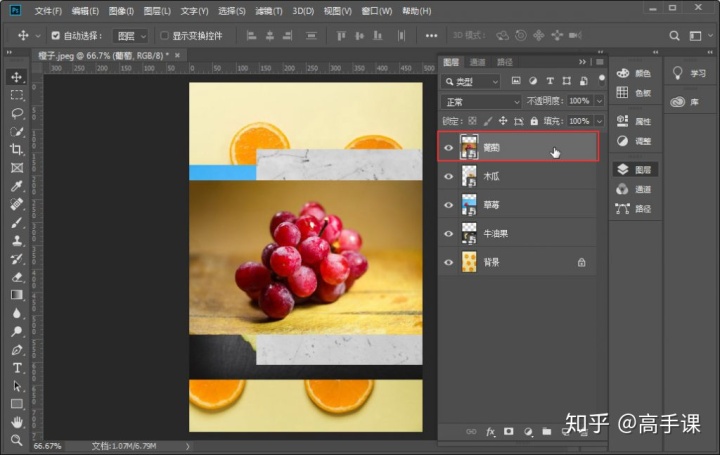Open the workspace switcher icon
Image resolution: width=720 pixels, height=455 pixels.
tap(695, 36)
